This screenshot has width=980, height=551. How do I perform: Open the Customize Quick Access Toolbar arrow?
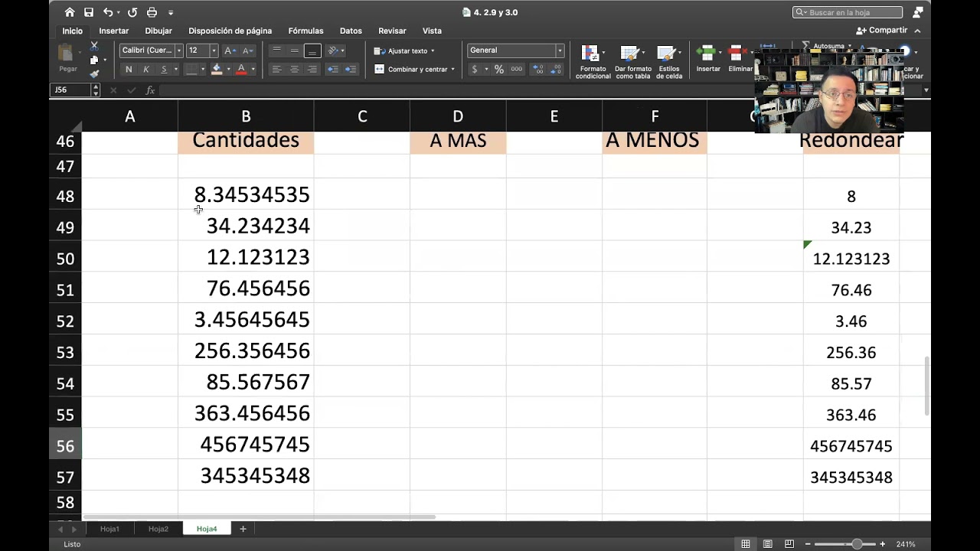[171, 13]
